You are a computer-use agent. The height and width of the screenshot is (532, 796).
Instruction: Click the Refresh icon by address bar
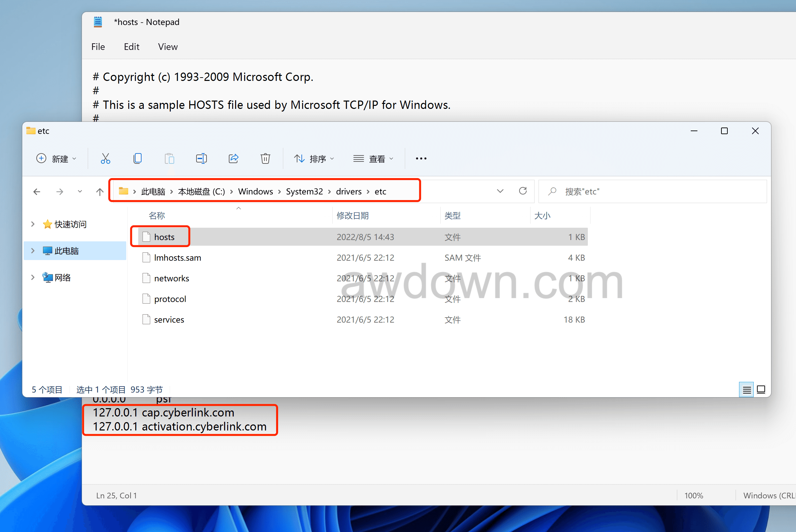tap(523, 191)
